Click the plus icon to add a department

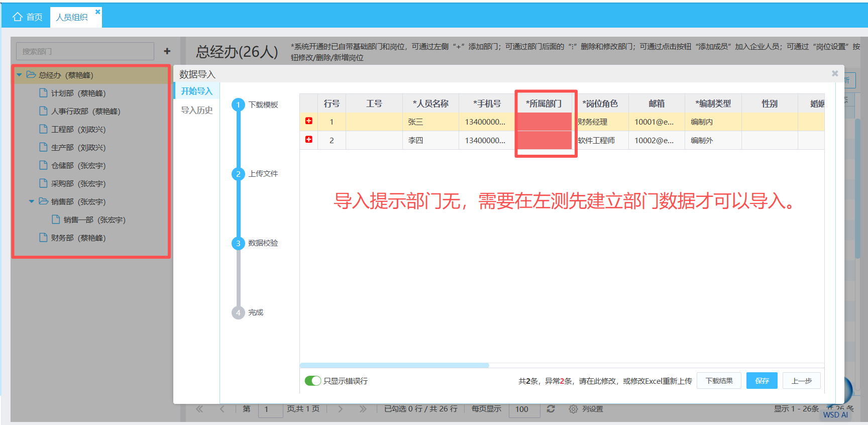(167, 51)
